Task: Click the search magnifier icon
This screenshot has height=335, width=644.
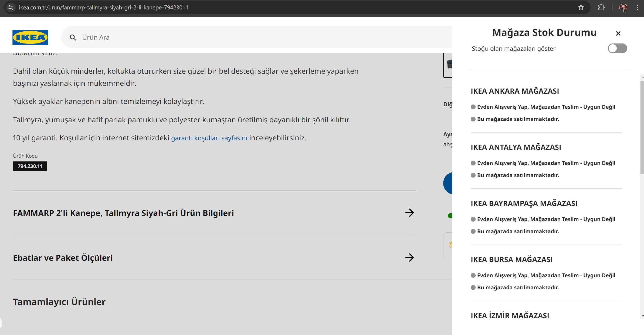Action: click(x=73, y=38)
